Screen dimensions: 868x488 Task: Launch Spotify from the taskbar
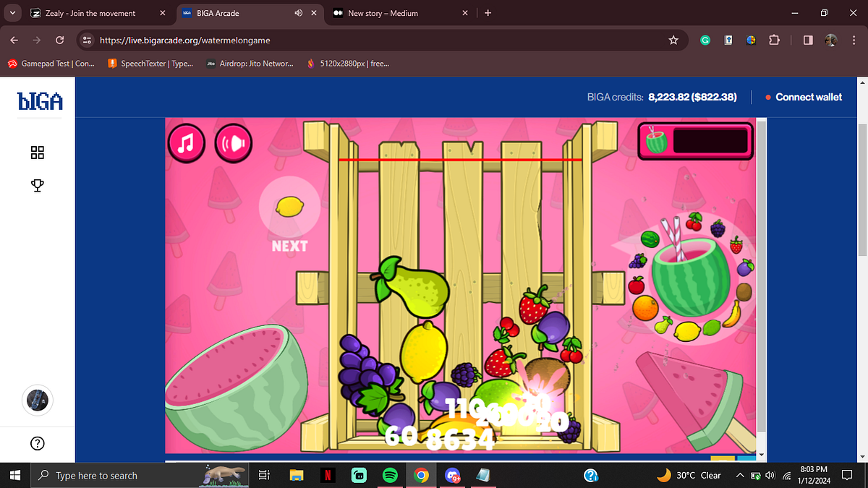(390, 475)
